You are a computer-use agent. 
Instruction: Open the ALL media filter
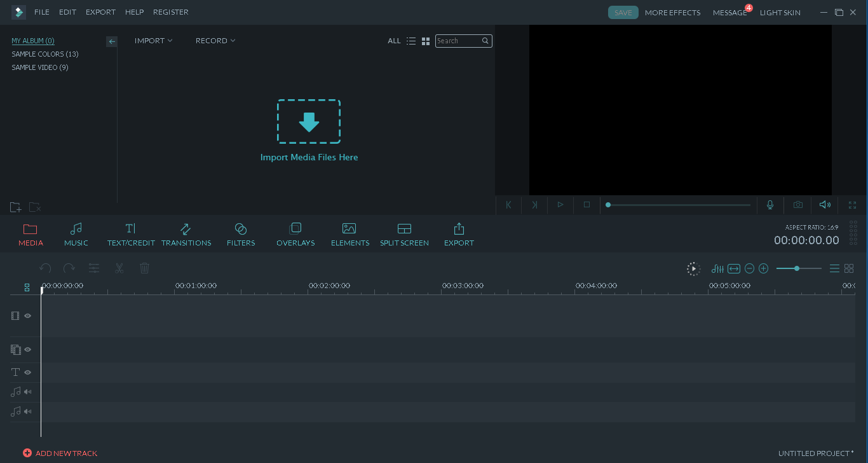click(x=394, y=41)
